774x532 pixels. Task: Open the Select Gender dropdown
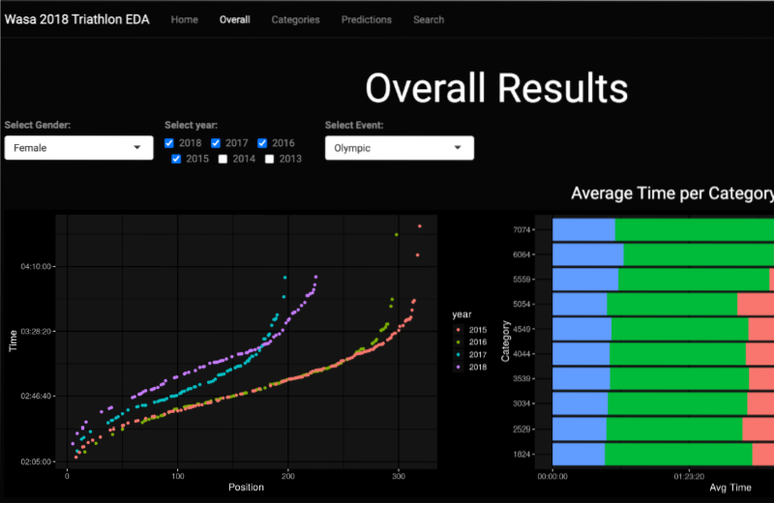78,148
